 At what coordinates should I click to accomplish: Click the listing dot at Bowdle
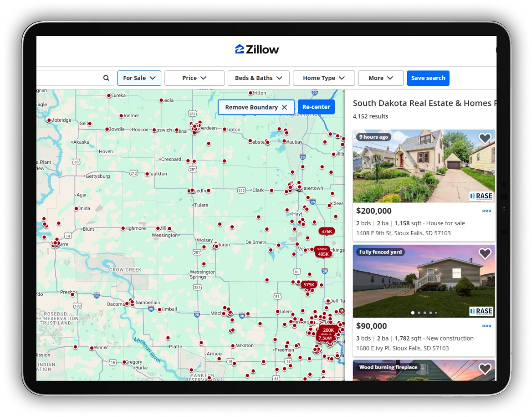[x=107, y=129]
